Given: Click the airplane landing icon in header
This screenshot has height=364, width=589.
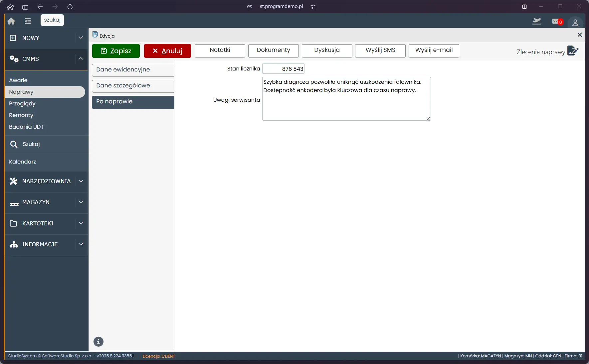Looking at the screenshot, I should (x=536, y=22).
